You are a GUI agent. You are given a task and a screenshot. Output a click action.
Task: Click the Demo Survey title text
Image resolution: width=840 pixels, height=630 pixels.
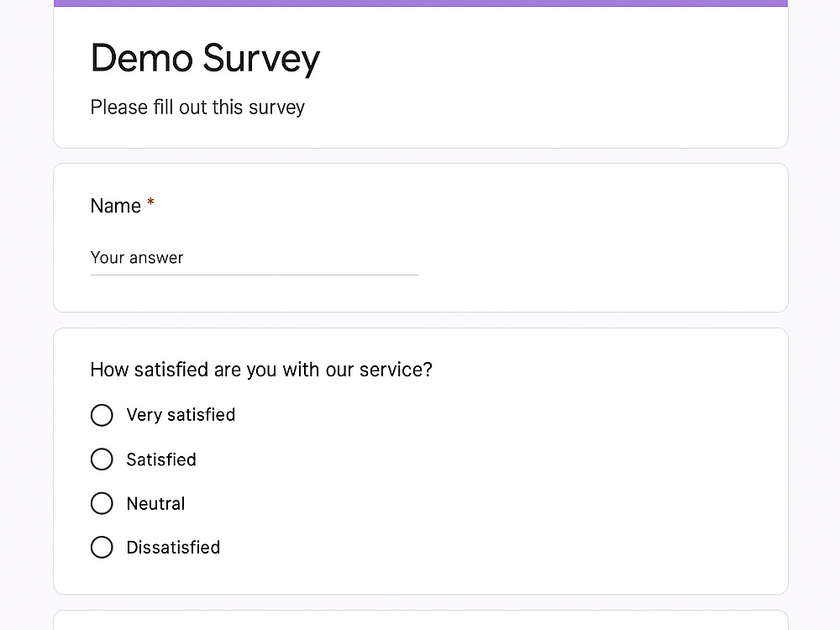click(x=205, y=59)
